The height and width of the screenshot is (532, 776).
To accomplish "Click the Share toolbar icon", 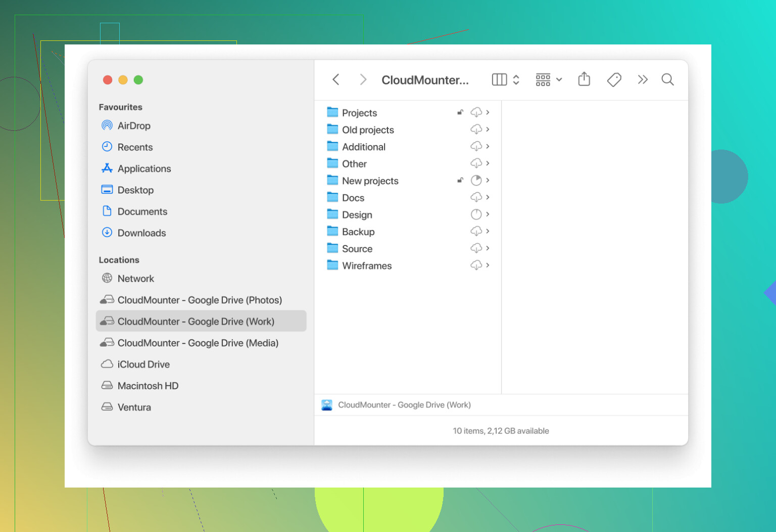I will pos(584,79).
